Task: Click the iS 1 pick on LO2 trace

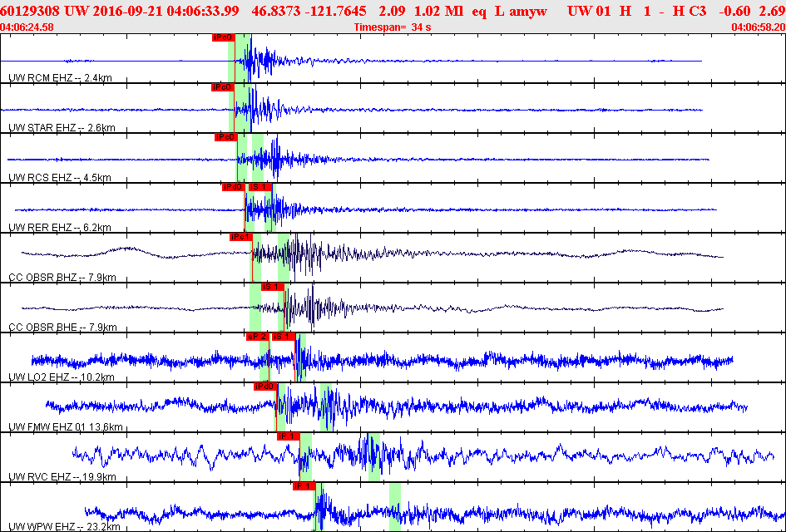Action: point(284,336)
